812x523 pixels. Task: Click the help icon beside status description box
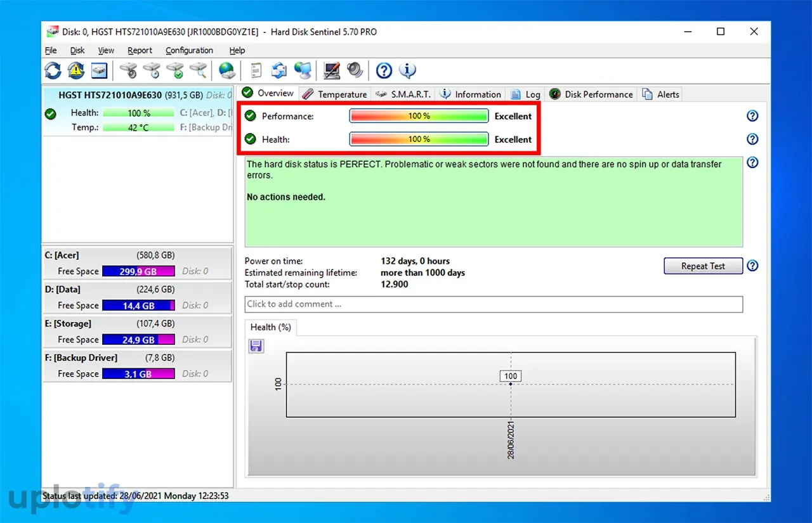[752, 163]
